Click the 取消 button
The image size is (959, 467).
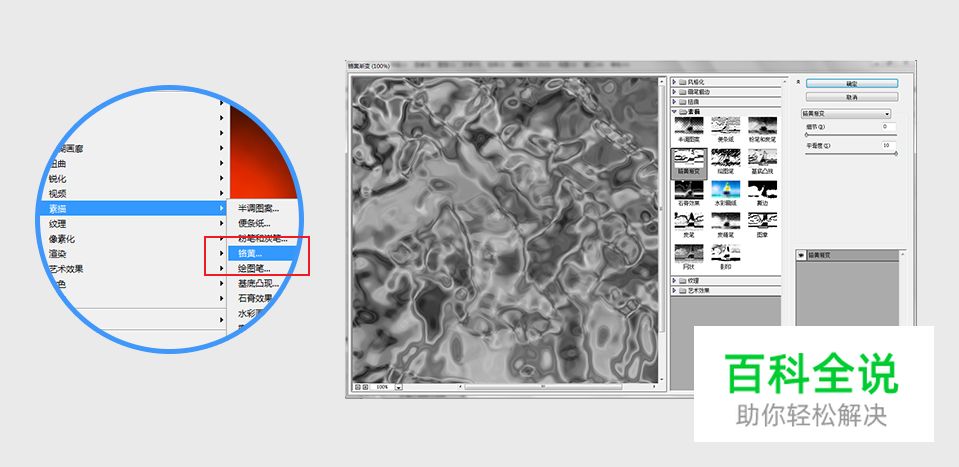pos(851,97)
